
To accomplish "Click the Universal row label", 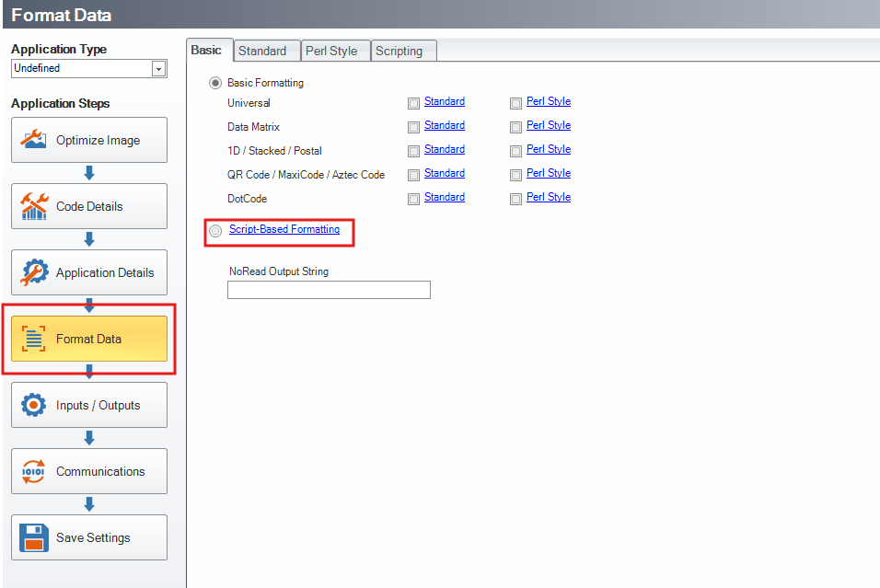I will click(x=249, y=103).
